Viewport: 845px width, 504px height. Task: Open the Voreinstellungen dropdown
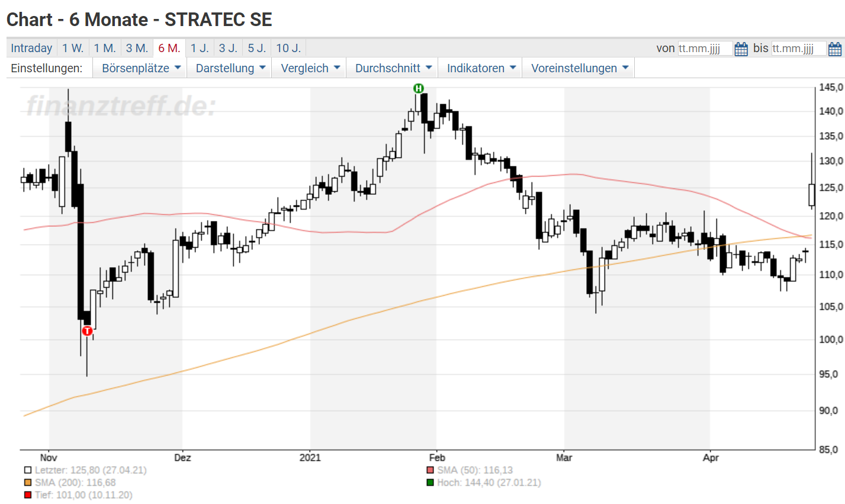(579, 68)
